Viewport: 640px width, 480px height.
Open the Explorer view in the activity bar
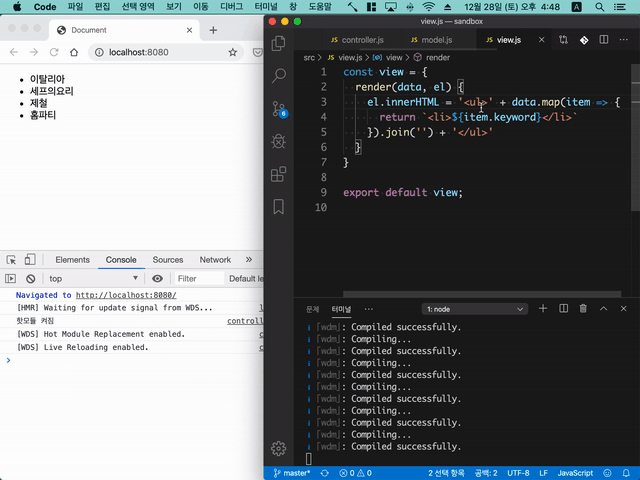click(x=279, y=43)
